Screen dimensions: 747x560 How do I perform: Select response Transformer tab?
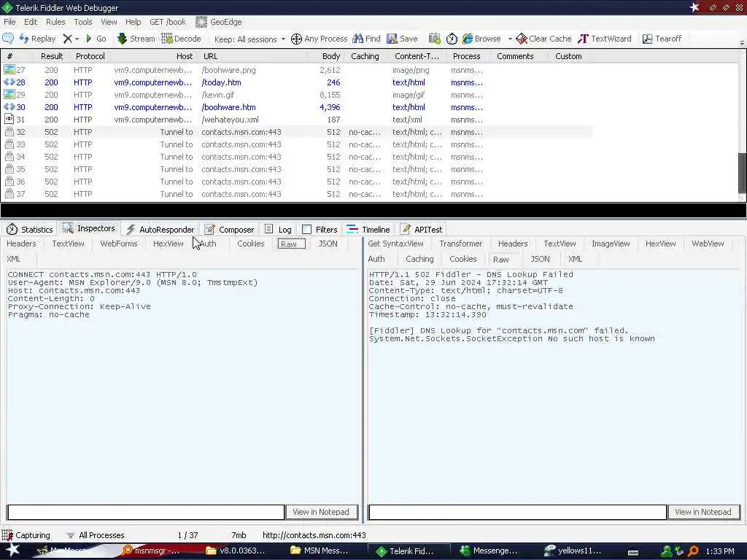point(461,244)
